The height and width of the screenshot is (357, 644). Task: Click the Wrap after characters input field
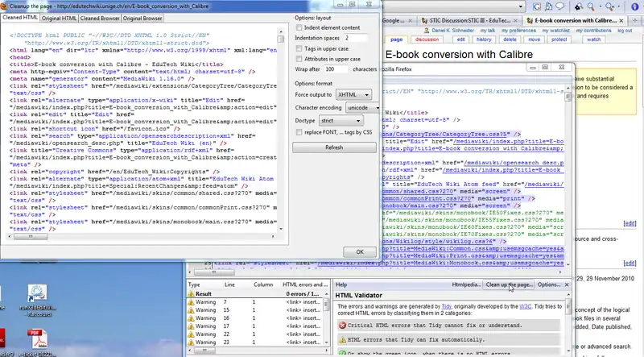click(x=335, y=69)
